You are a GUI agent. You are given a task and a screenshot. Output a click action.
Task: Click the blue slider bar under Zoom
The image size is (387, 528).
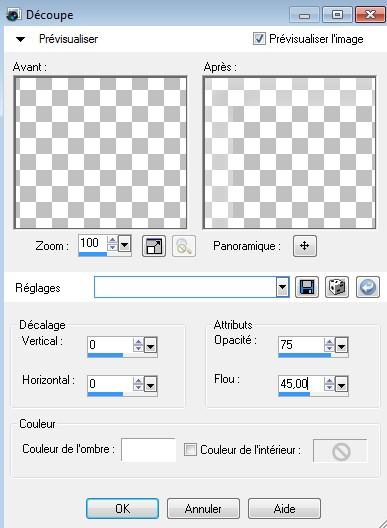(93, 254)
